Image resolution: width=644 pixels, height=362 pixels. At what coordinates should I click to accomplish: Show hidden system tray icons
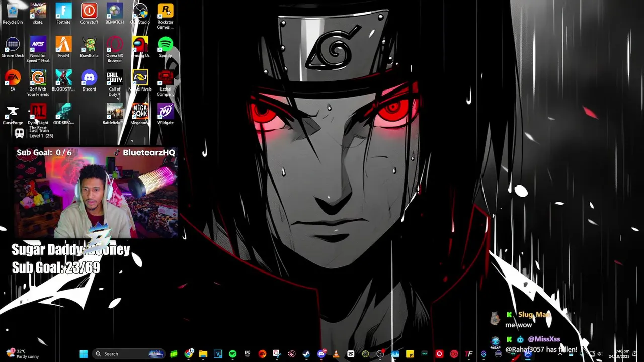[x=560, y=354]
